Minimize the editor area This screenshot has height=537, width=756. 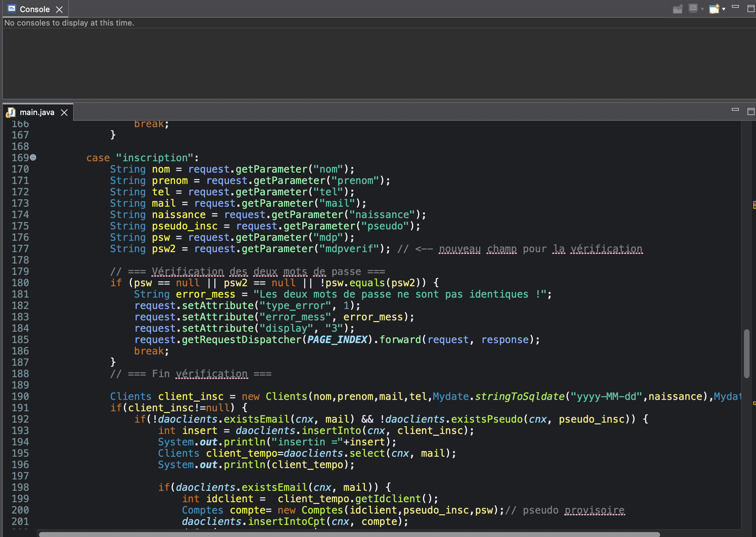coord(735,109)
